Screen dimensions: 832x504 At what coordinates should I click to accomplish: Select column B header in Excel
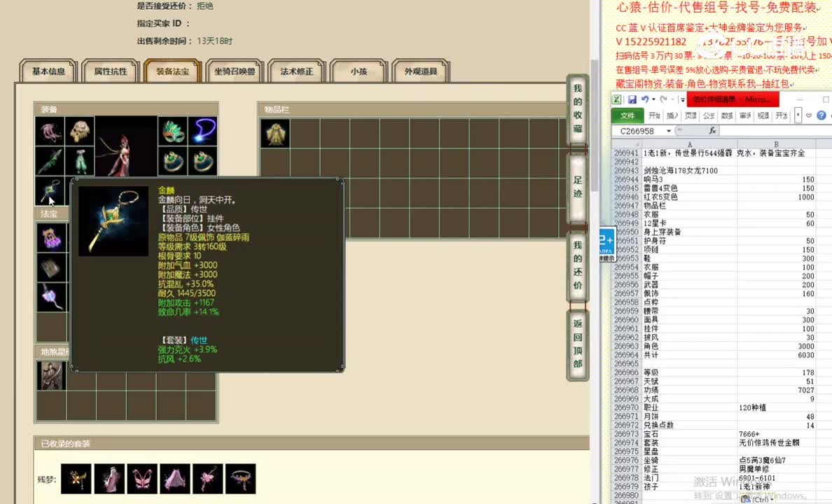[776, 143]
